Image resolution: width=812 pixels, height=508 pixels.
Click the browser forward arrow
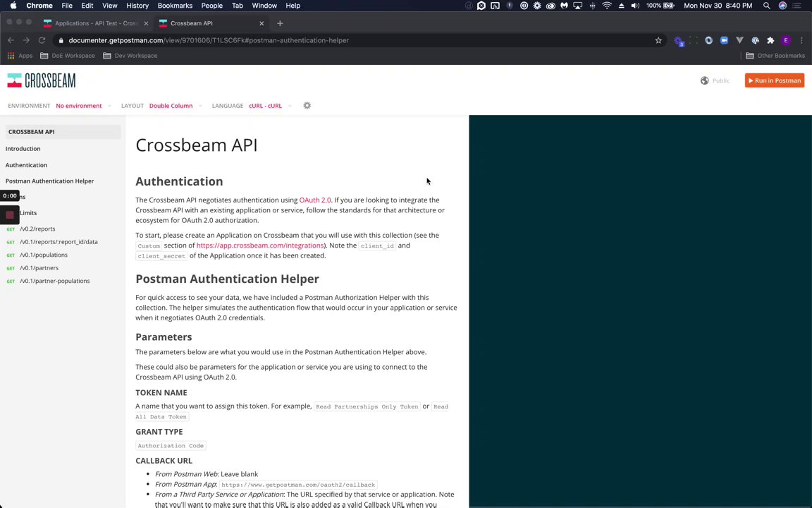coord(26,40)
